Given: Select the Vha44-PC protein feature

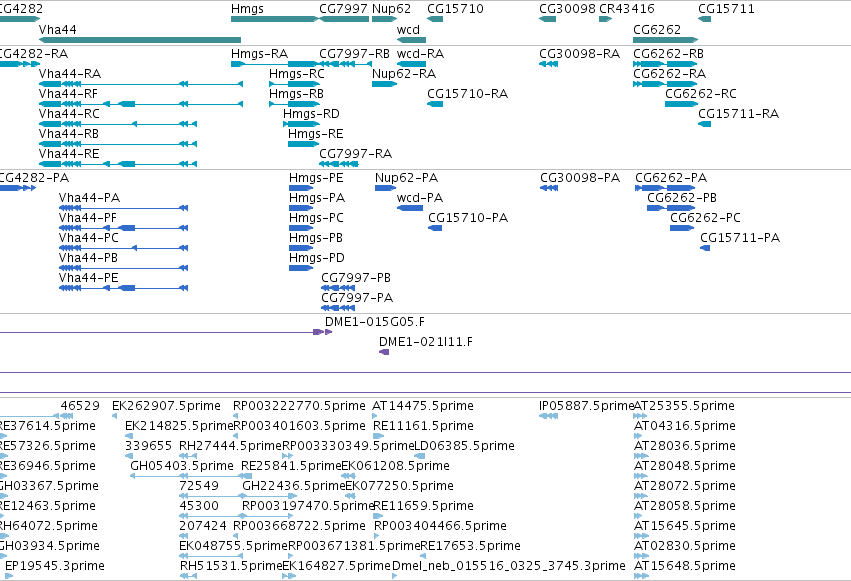Looking at the screenshot, I should 124,248.
